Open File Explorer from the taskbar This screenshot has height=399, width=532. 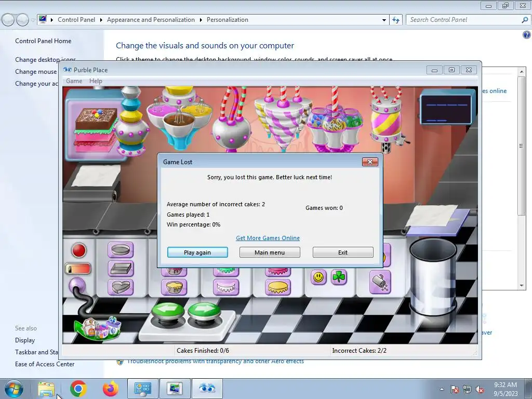tap(46, 389)
